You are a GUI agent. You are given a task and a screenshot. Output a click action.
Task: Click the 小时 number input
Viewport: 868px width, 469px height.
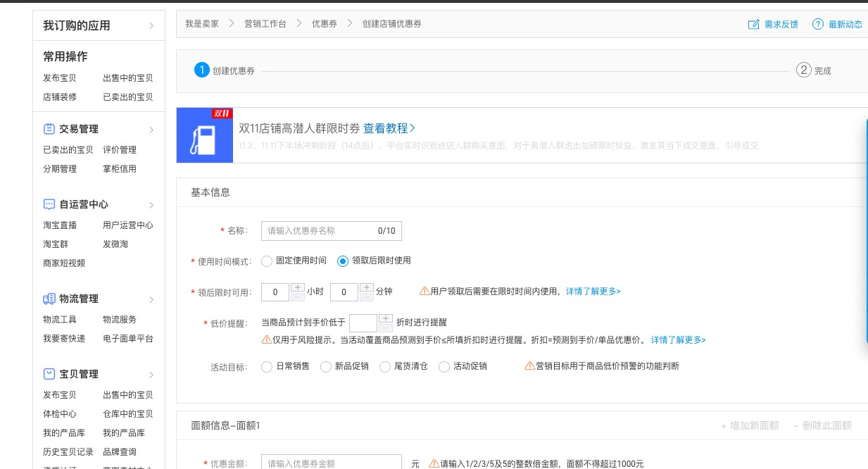[275, 292]
